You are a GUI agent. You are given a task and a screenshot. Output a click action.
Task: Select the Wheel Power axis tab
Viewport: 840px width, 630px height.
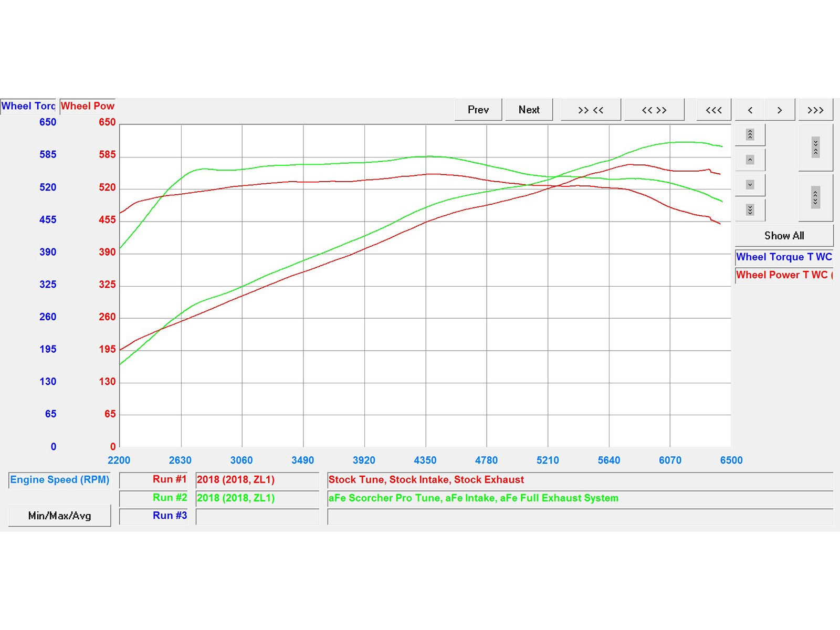click(x=87, y=106)
